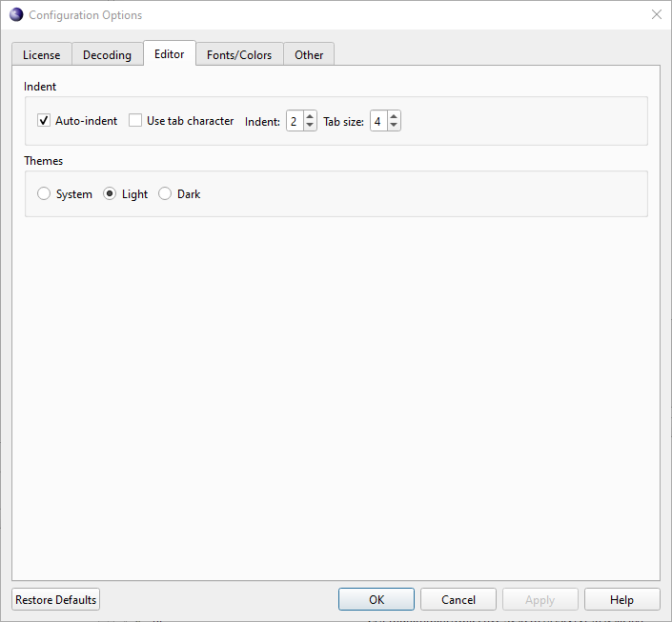This screenshot has width=672, height=622.
Task: Select the System theme radio button
Action: [x=44, y=194]
